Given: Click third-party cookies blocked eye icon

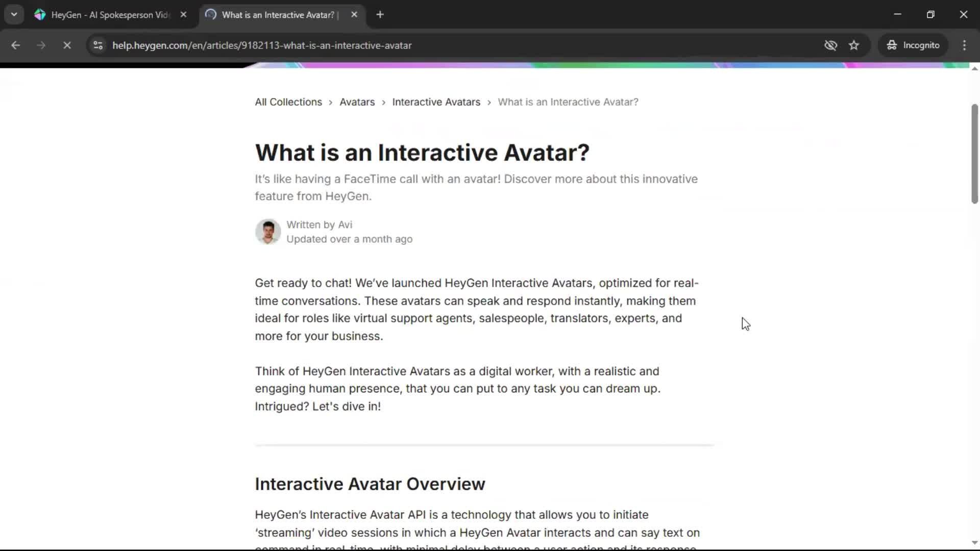Looking at the screenshot, I should tap(830, 45).
